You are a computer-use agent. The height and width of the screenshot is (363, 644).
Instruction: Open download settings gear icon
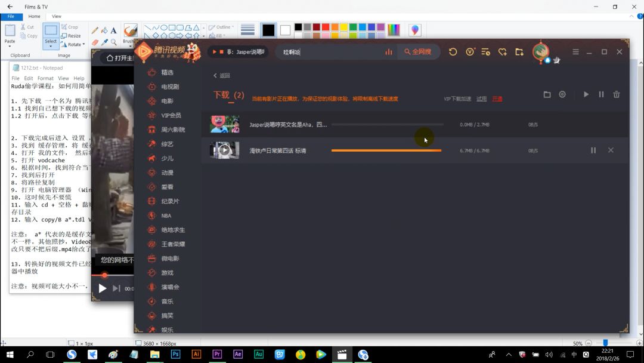(x=562, y=94)
